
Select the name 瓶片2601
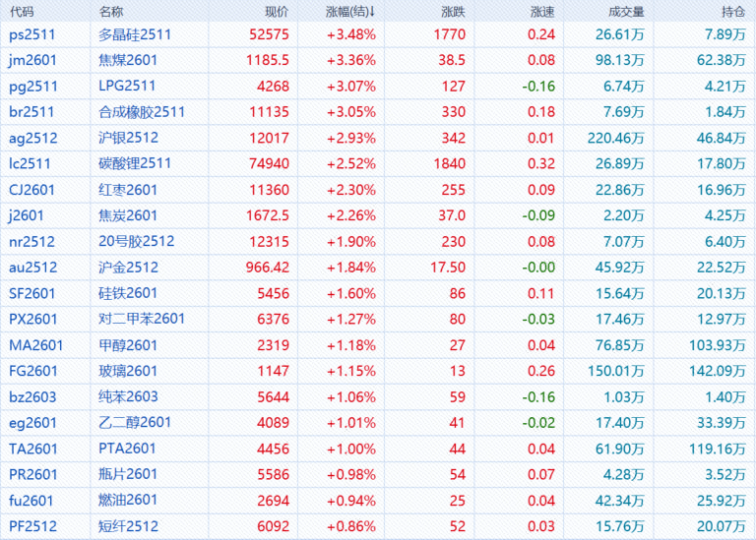click(x=128, y=474)
